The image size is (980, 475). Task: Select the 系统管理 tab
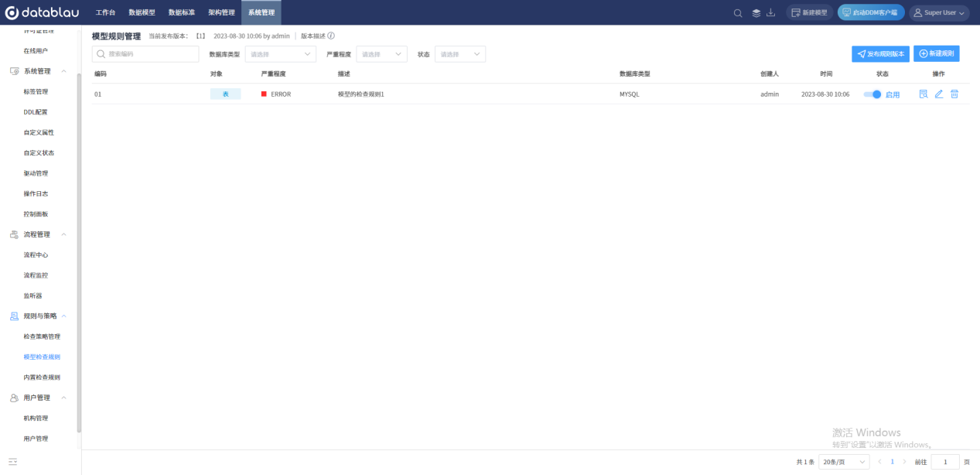tap(261, 12)
